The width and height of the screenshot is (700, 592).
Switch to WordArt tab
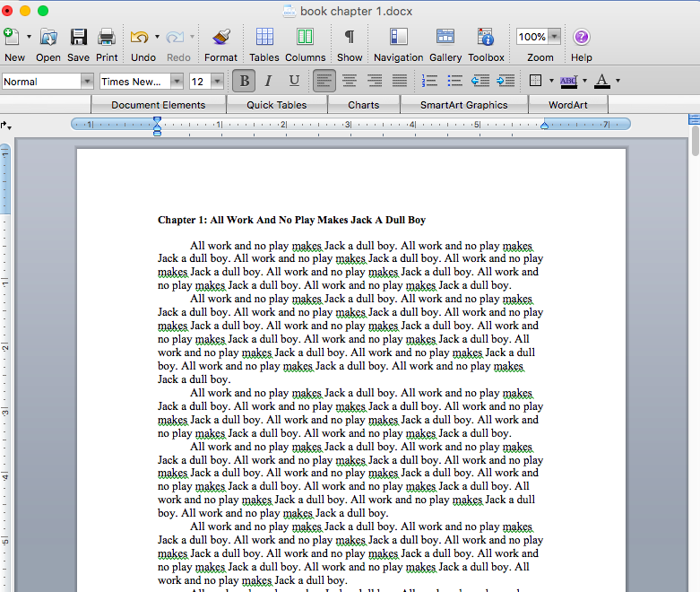click(x=568, y=105)
